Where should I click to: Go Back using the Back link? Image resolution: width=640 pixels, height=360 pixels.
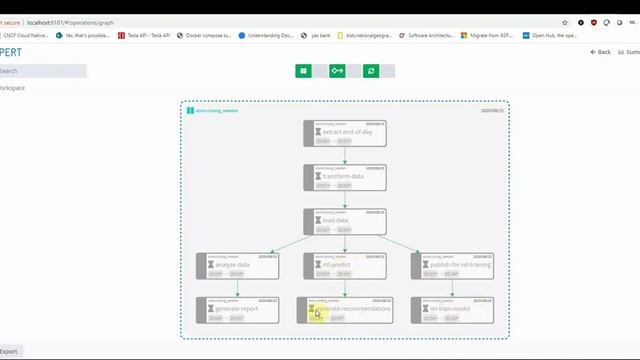[x=600, y=52]
